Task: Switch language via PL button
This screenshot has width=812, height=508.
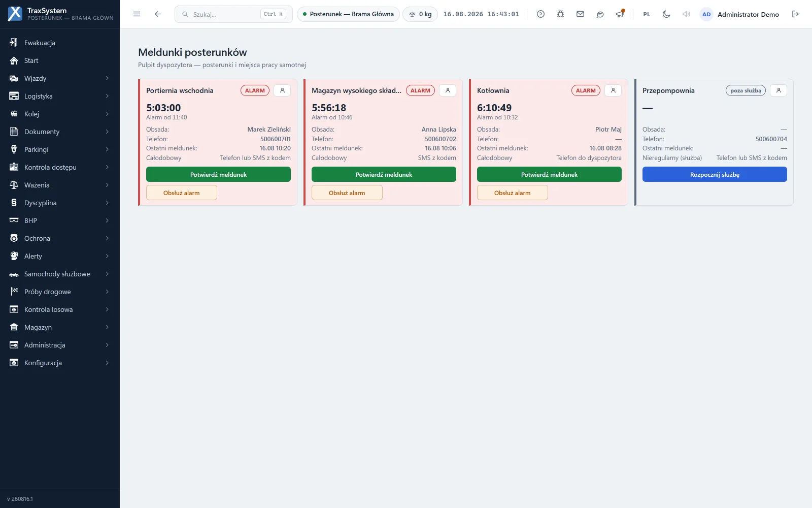Action: coord(647,14)
